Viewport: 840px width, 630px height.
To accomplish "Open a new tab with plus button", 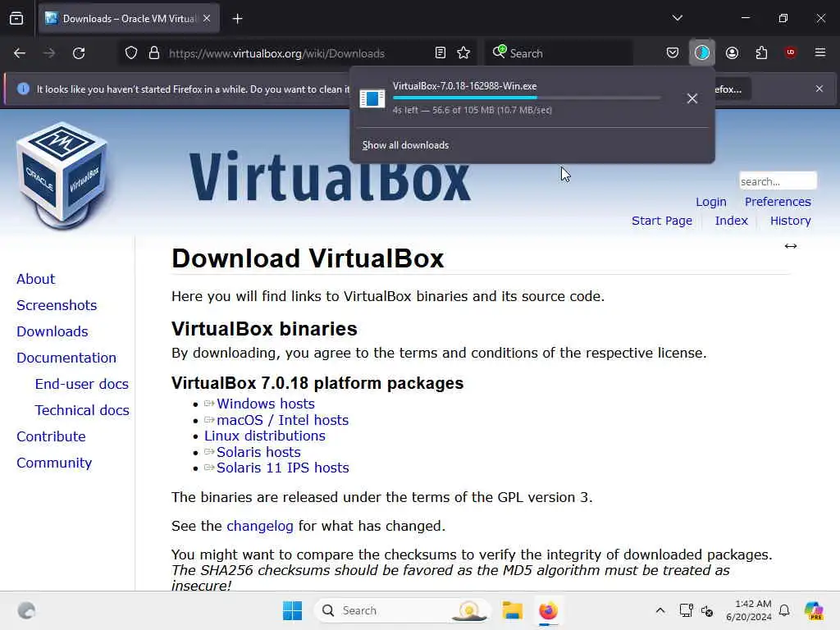I will coord(237,19).
